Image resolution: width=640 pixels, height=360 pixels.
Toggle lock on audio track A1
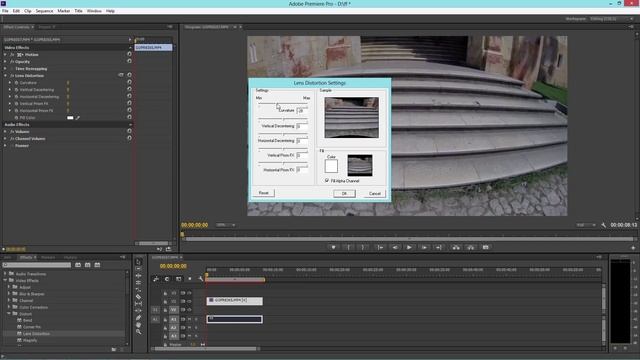[x=165, y=320]
